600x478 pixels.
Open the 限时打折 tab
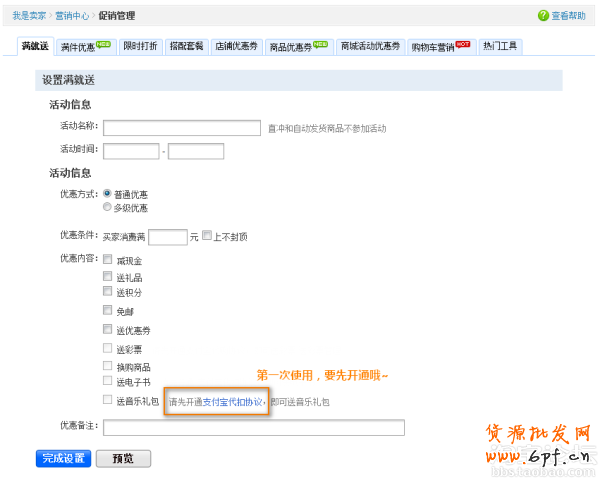click(139, 47)
